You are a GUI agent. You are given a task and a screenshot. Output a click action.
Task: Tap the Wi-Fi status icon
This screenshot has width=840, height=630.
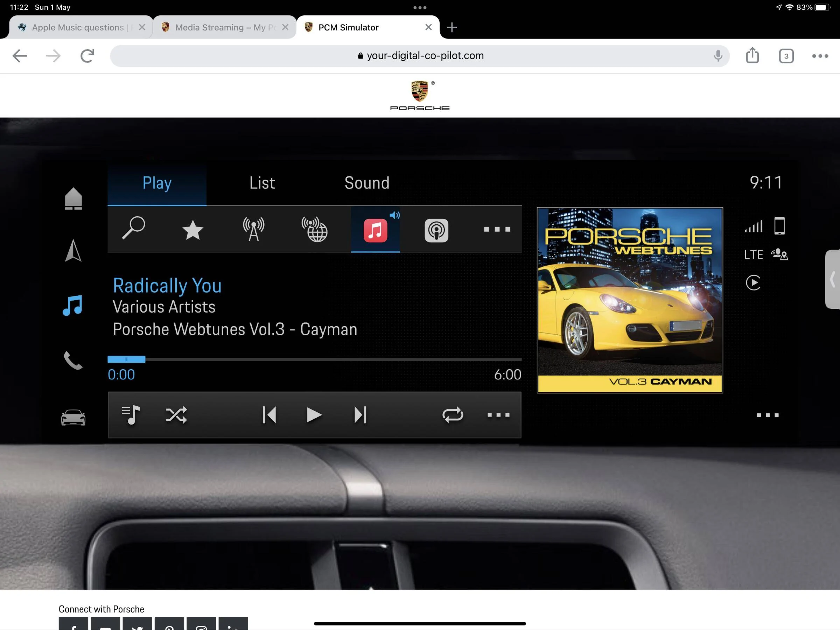[x=789, y=7]
